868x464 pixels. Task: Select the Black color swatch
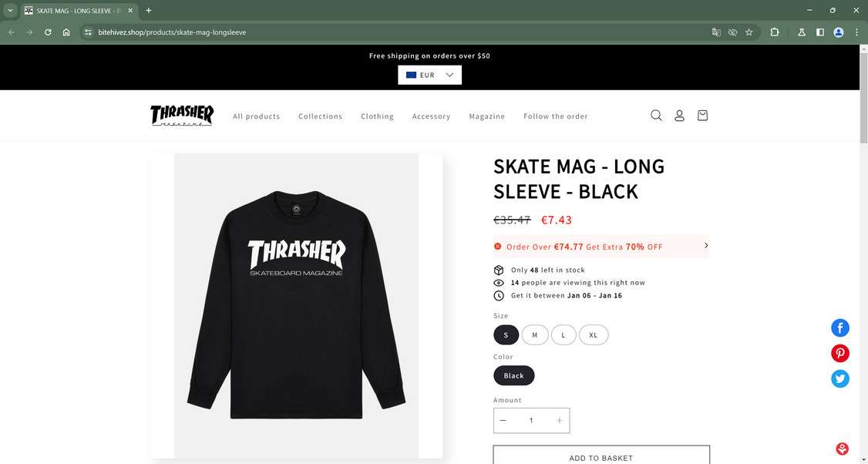513,375
